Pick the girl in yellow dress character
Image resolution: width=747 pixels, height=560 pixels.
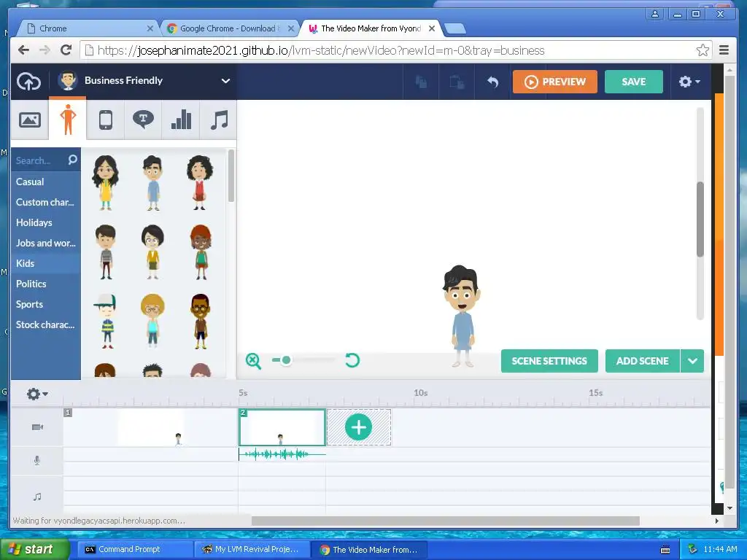tap(105, 183)
